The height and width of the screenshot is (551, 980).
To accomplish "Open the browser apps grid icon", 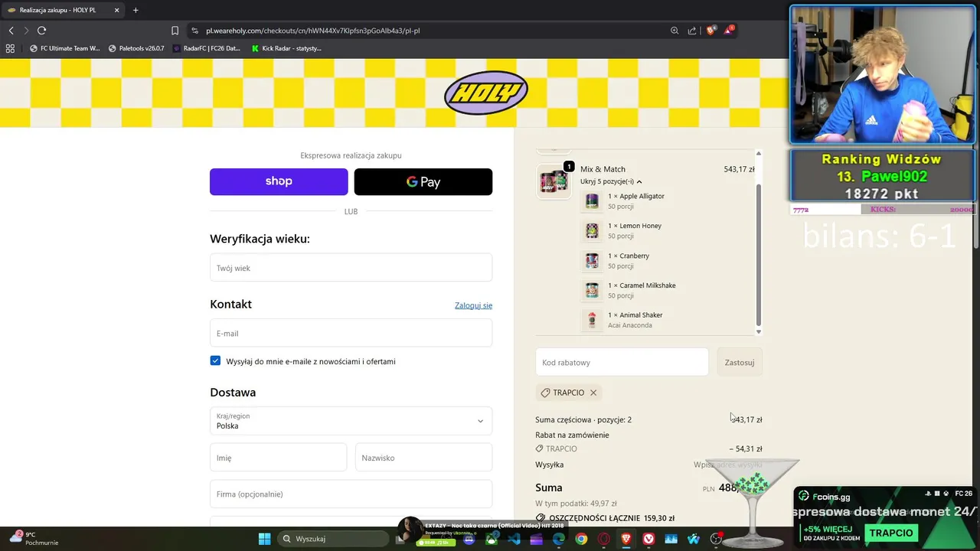I will (10, 48).
